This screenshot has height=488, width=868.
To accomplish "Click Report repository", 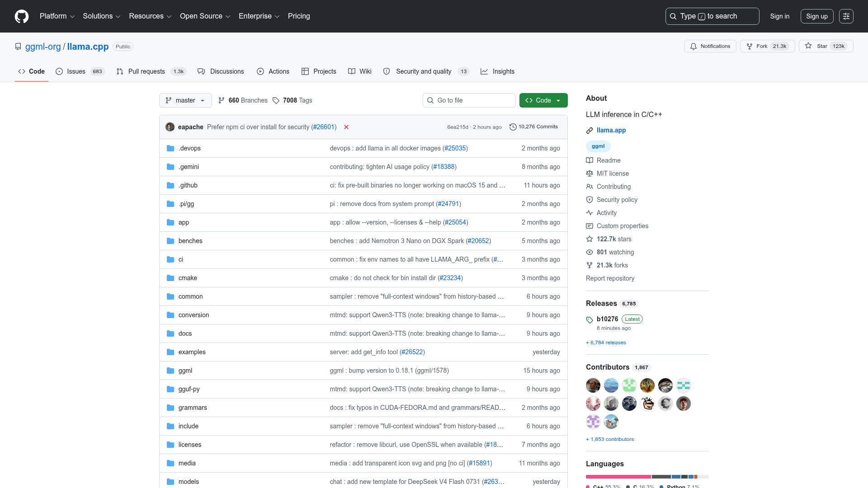I will pyautogui.click(x=610, y=278).
